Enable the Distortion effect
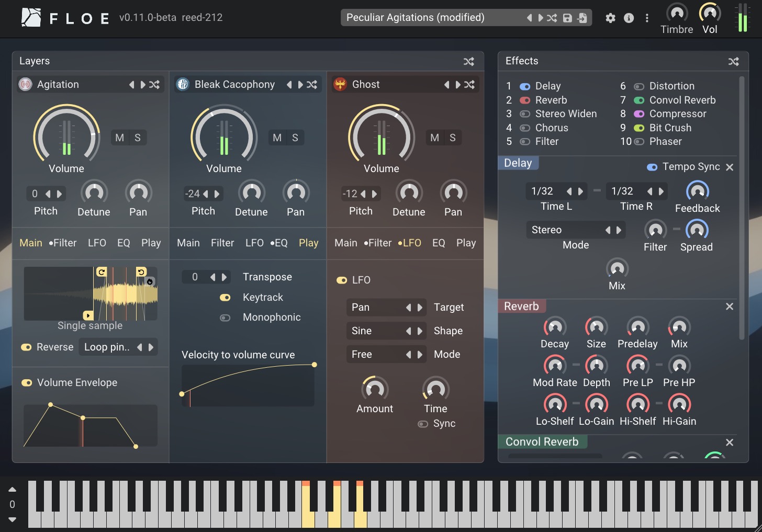The image size is (762, 532). tap(639, 86)
